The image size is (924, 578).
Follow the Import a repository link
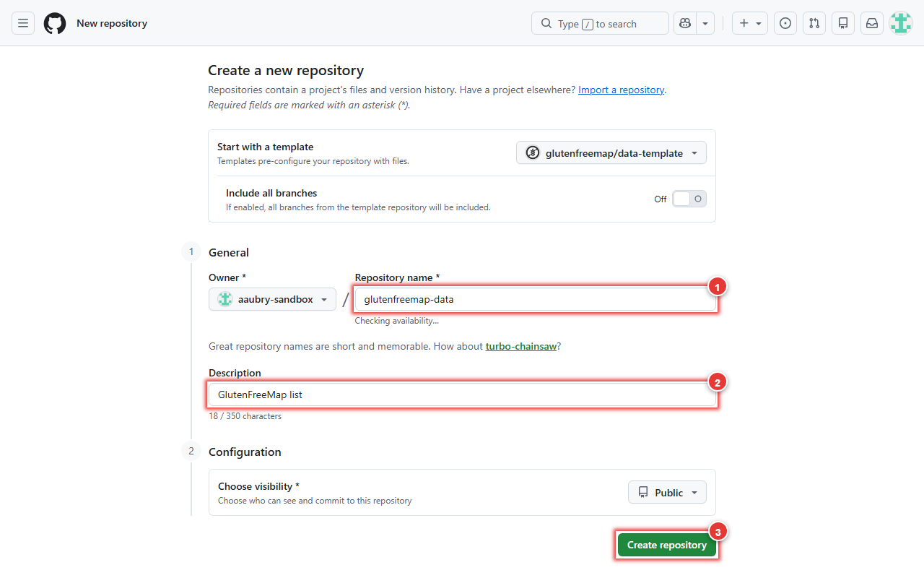click(621, 90)
